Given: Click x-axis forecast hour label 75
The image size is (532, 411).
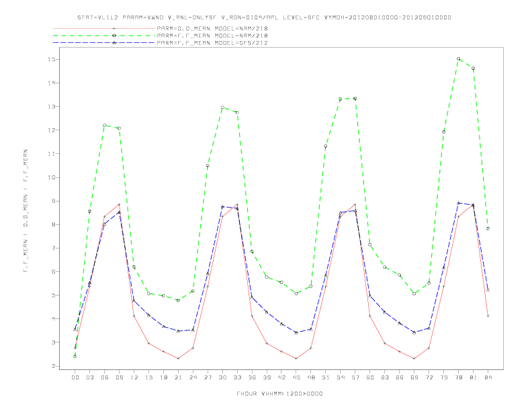Looking at the screenshot, I should 444,377.
